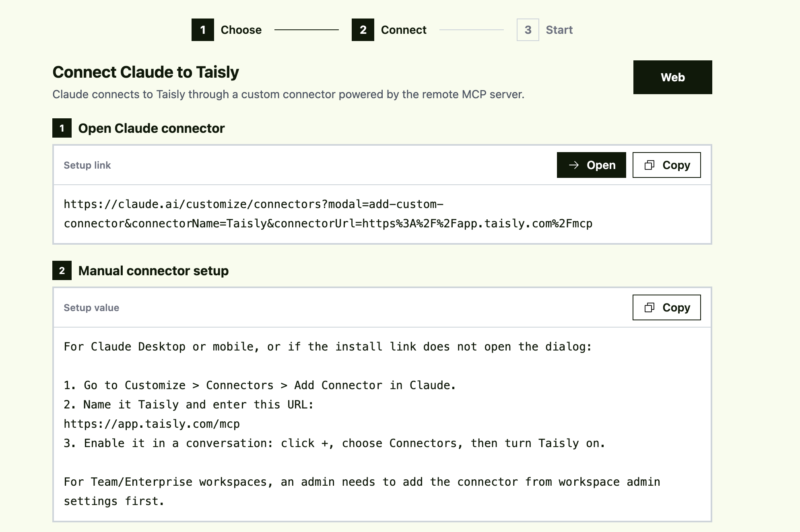Viewport: 800px width, 532px height.
Task: Click the copy icon beside Setup link
Action: (649, 165)
